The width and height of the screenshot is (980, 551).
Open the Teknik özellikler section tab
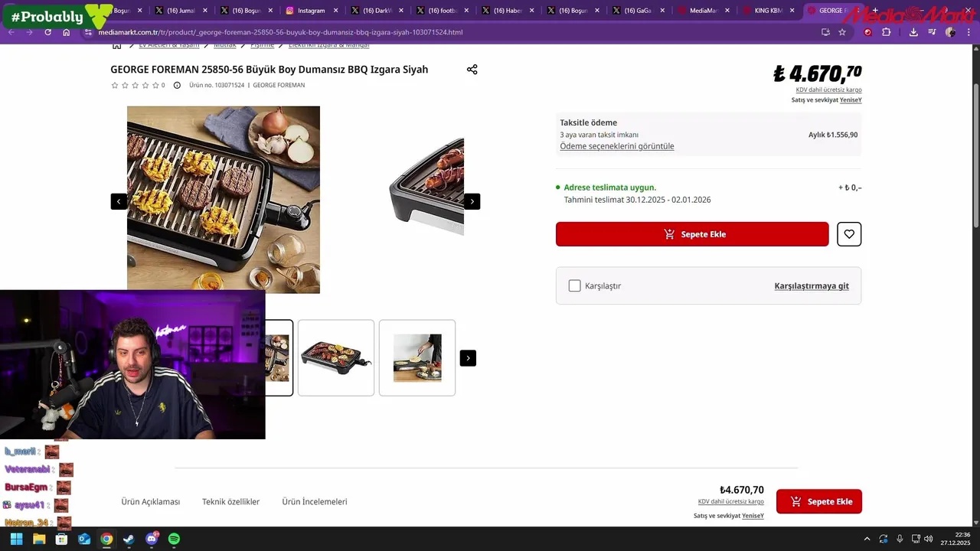231,502
